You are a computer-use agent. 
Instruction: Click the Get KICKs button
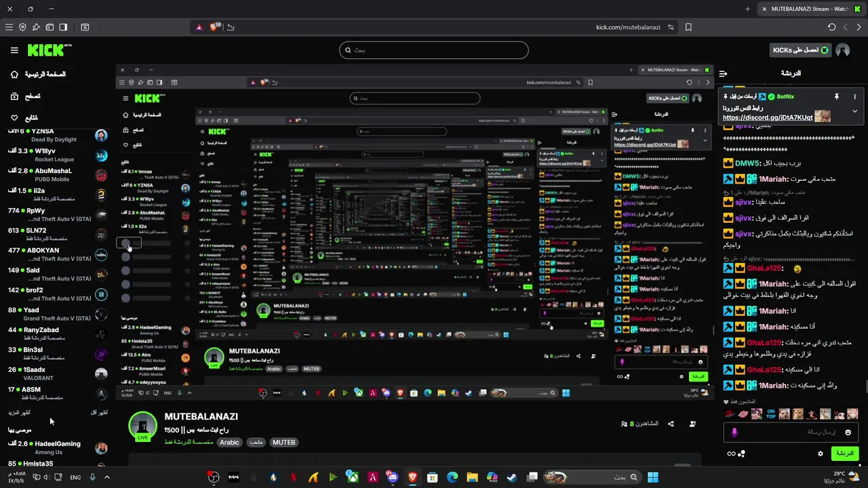(800, 50)
